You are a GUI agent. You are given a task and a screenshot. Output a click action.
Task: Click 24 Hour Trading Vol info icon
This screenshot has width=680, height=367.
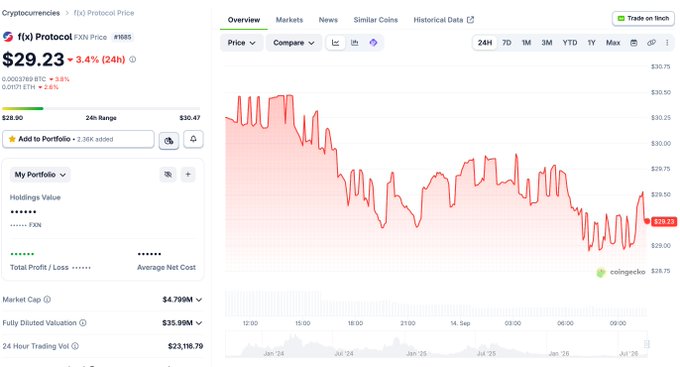75,346
